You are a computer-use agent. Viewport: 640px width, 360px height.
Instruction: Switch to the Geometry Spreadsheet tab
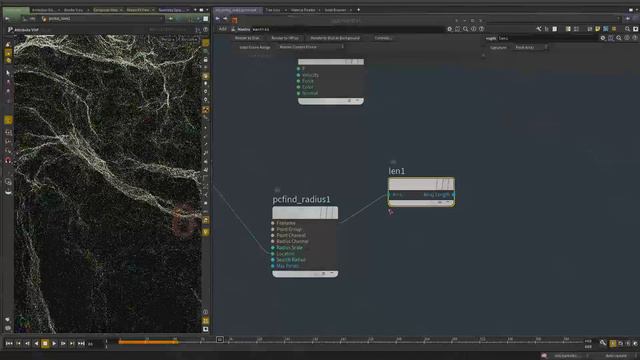[171, 10]
